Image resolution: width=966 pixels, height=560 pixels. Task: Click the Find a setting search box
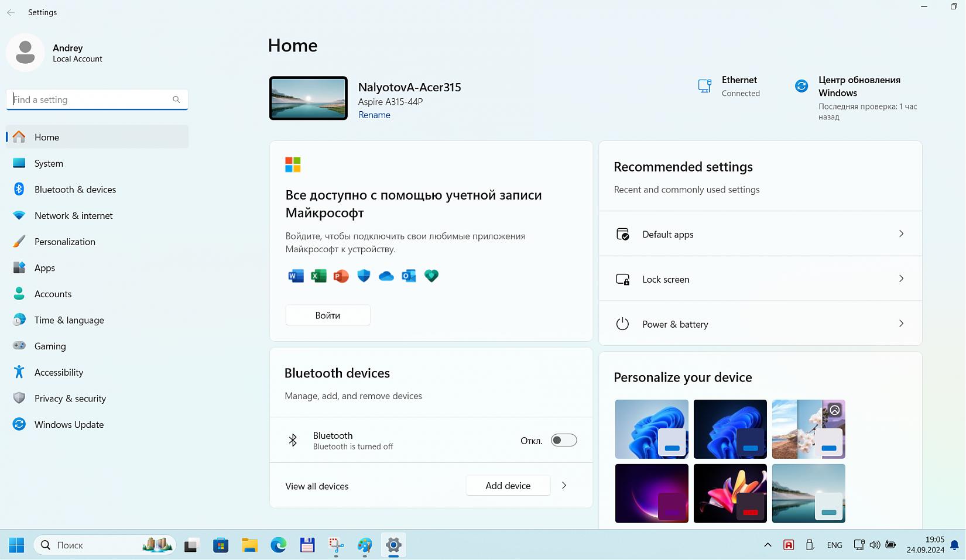tap(97, 99)
